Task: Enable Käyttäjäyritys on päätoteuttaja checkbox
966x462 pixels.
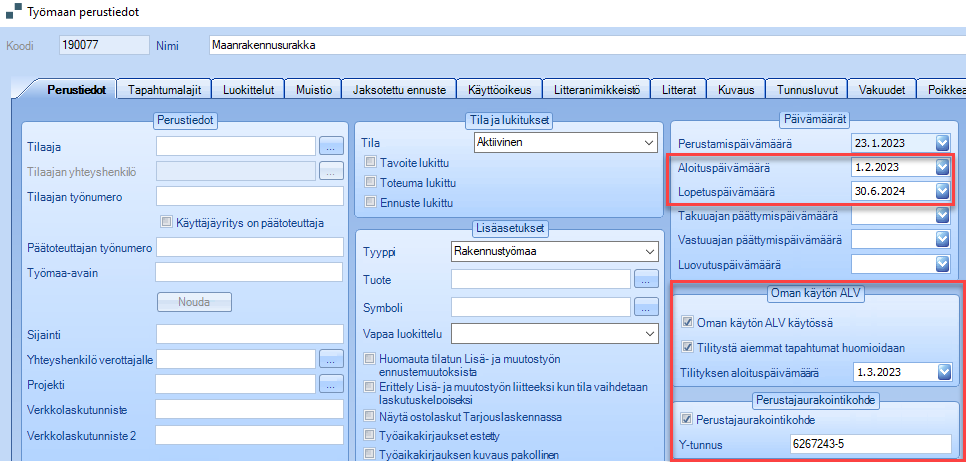Action: [165, 222]
